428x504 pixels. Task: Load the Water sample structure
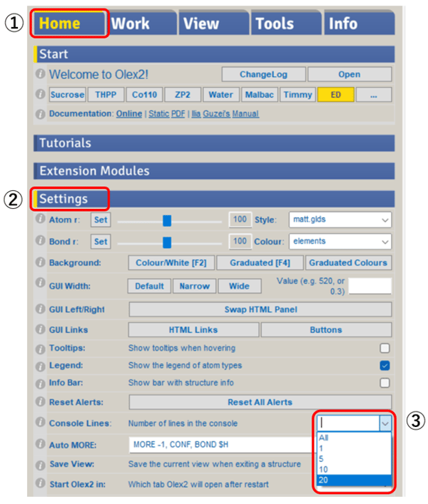click(221, 95)
